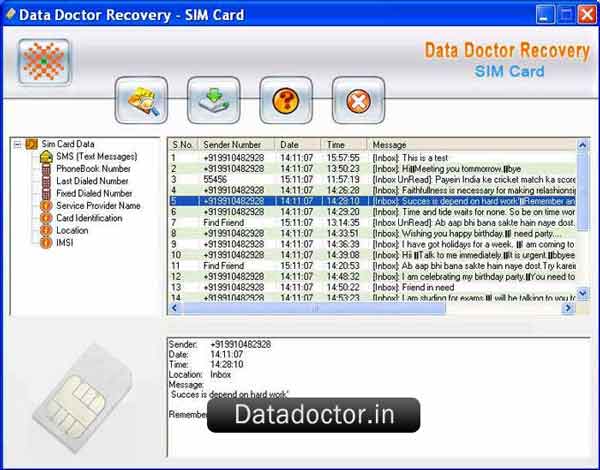Select row 11 Find Friend at 14:20:53
Viewport: 600px width, 470px height.
tap(372, 266)
